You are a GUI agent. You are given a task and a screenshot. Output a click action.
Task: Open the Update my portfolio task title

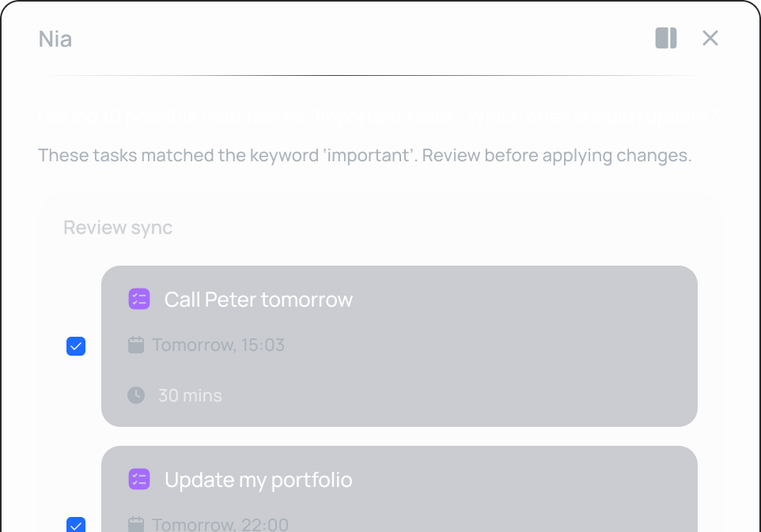pos(259,480)
